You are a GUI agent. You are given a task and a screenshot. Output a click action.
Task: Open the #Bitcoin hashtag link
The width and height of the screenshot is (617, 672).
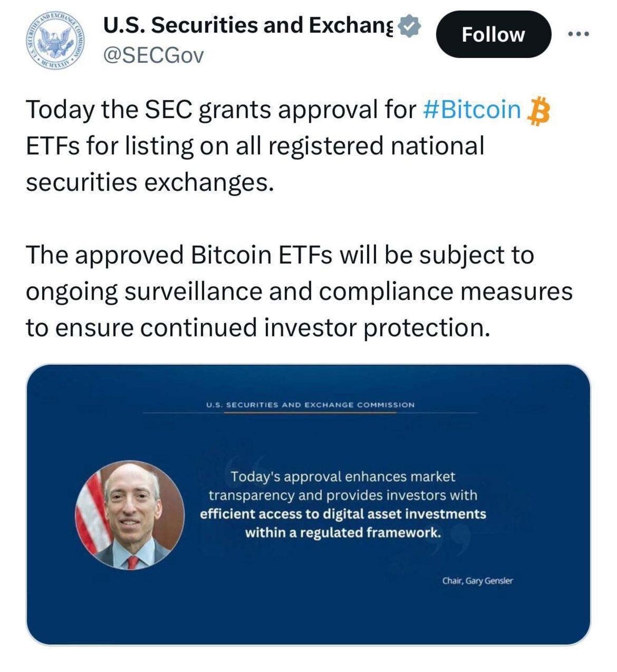pos(471,109)
